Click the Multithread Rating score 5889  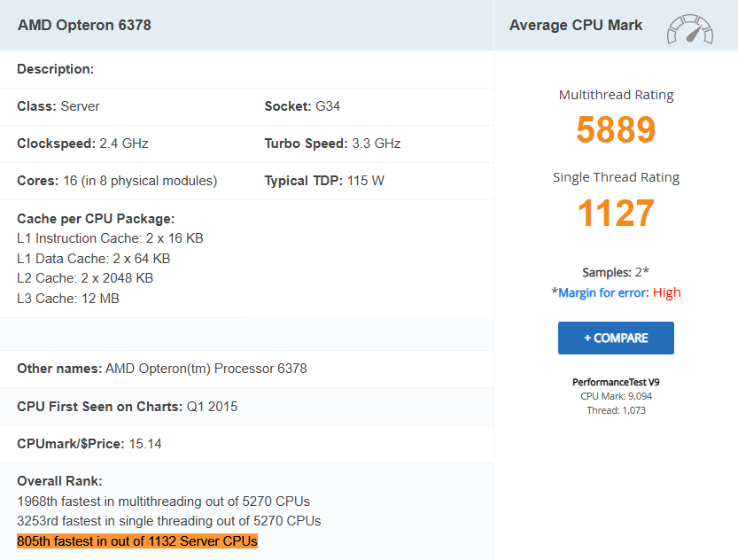pos(616,130)
